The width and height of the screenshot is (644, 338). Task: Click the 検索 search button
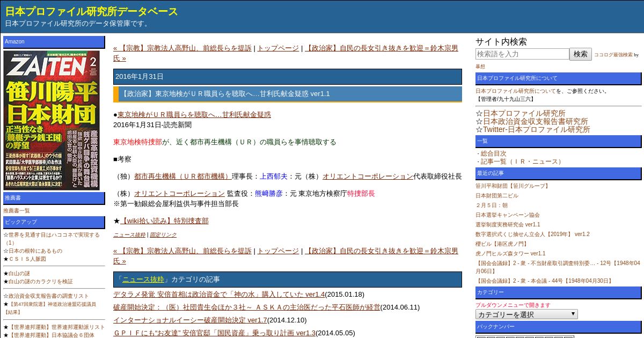click(x=581, y=54)
